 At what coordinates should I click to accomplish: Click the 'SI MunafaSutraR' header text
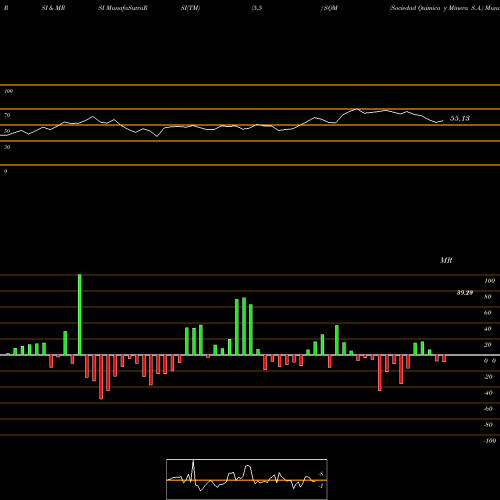pyautogui.click(x=123, y=8)
